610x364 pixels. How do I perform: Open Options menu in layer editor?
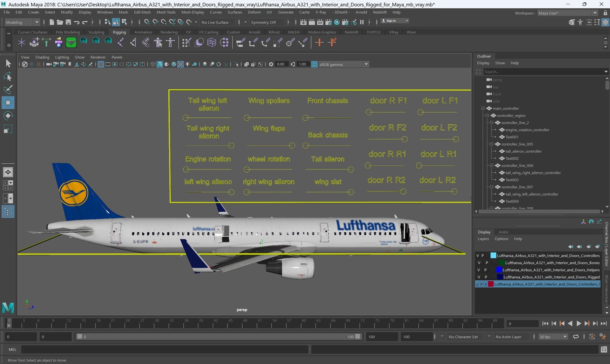pyautogui.click(x=501, y=239)
